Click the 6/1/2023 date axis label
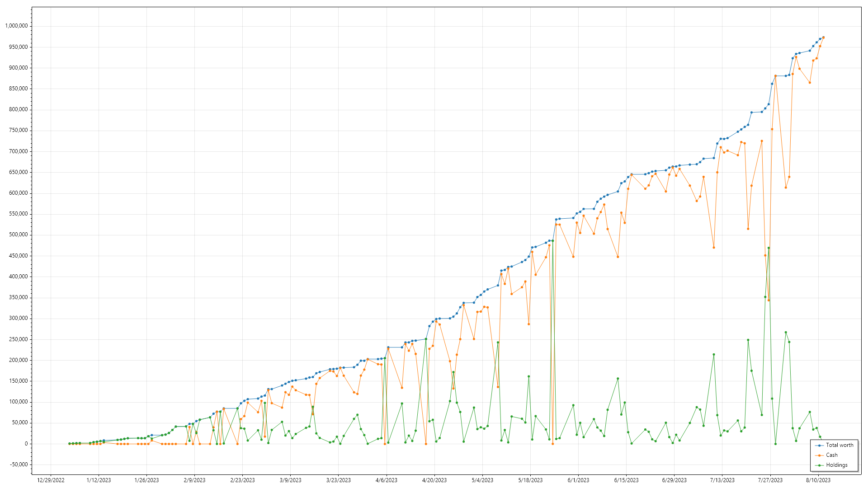 tap(578, 480)
